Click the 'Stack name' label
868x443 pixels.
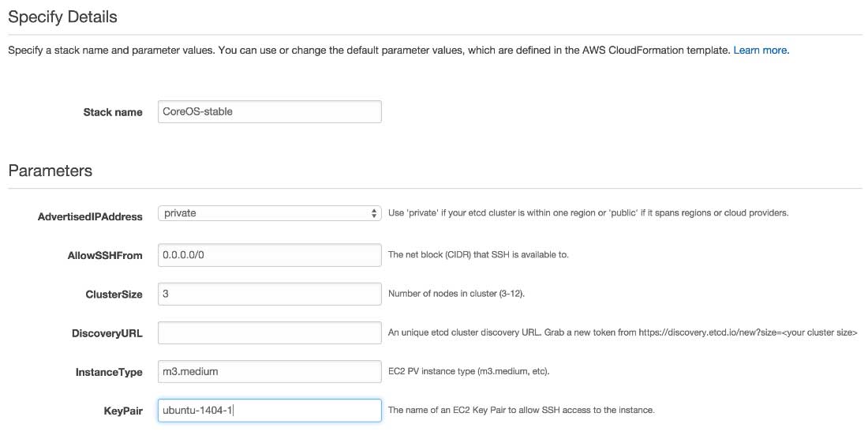(113, 112)
